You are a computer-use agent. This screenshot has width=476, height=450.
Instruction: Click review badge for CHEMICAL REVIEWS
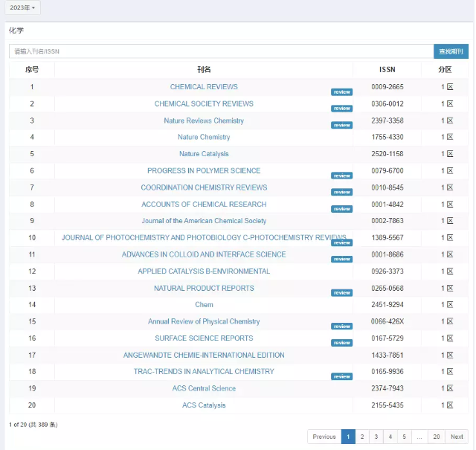pos(342,92)
